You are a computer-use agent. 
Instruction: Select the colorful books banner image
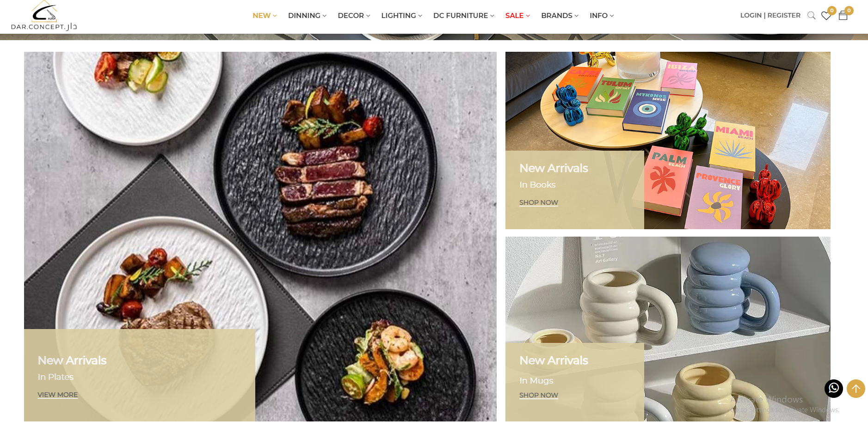tap(668, 140)
